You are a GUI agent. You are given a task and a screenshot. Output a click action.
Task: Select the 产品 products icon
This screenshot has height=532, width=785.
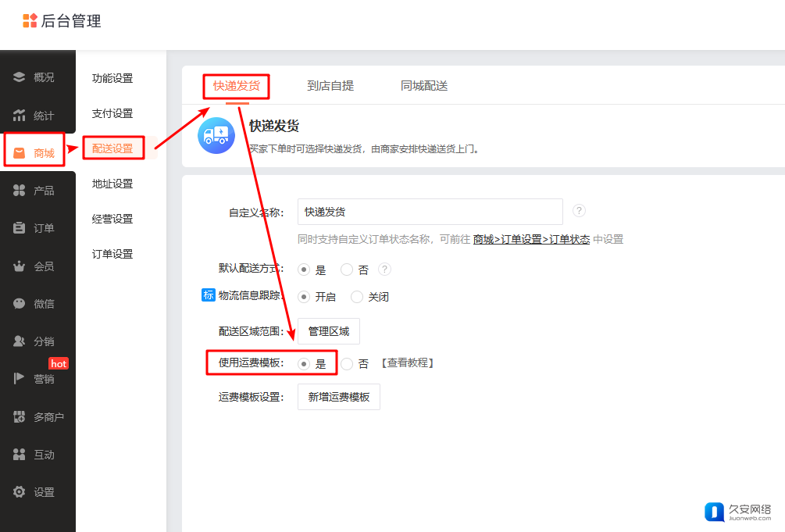[x=20, y=191]
